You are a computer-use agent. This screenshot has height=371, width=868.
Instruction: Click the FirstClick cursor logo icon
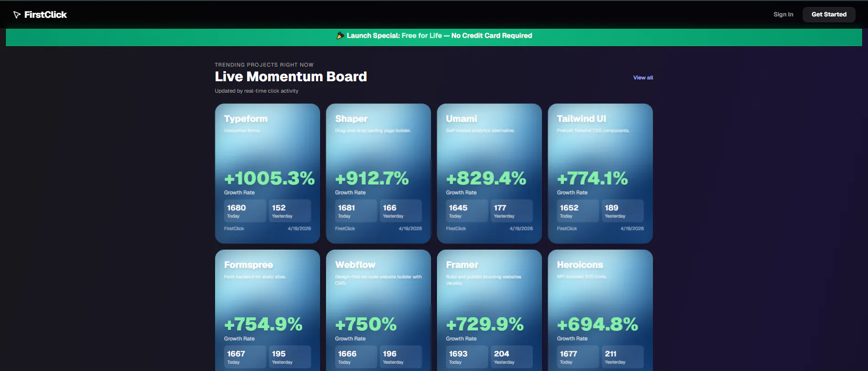tap(17, 15)
